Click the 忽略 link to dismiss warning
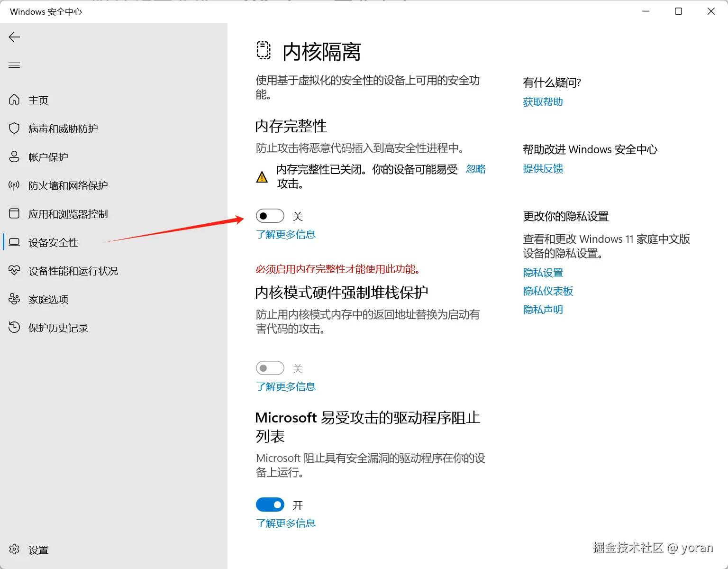The height and width of the screenshot is (569, 728). 476,169
